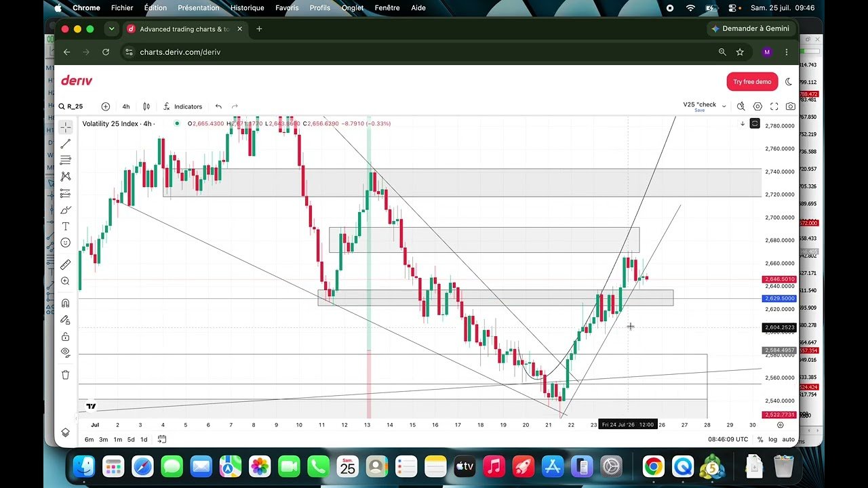
Task: Redo the chart action
Action: 235,106
